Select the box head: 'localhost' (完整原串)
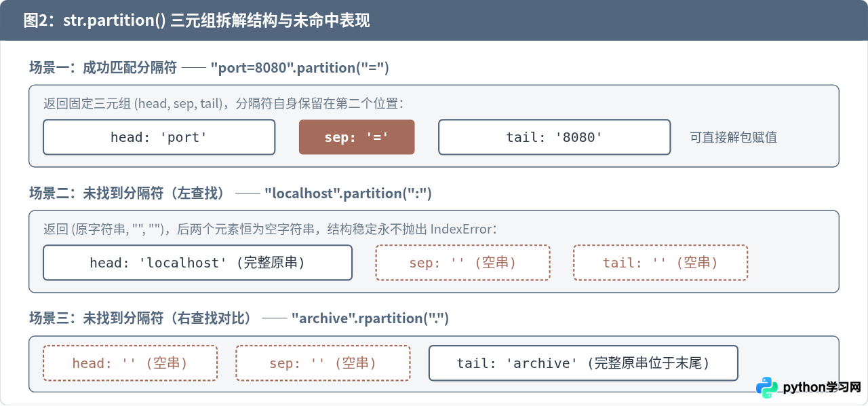The width and height of the screenshot is (868, 406). point(197,263)
